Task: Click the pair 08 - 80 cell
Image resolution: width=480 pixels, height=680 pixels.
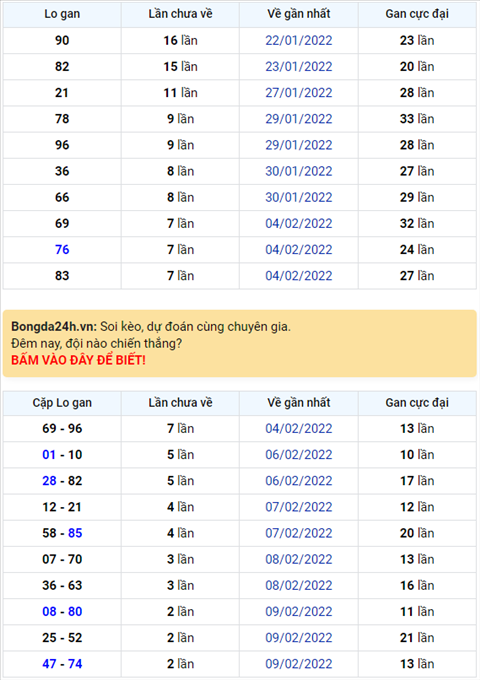Action: [x=62, y=611]
